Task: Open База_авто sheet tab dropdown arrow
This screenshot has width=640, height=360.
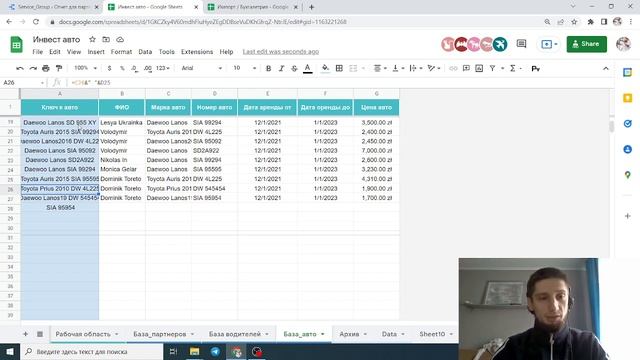Action: click(322, 334)
